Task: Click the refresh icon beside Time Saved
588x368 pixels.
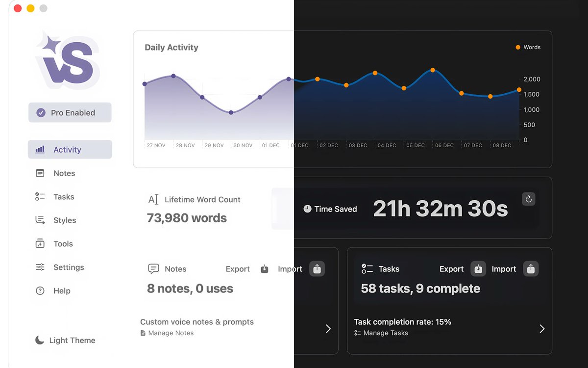Action: click(528, 199)
